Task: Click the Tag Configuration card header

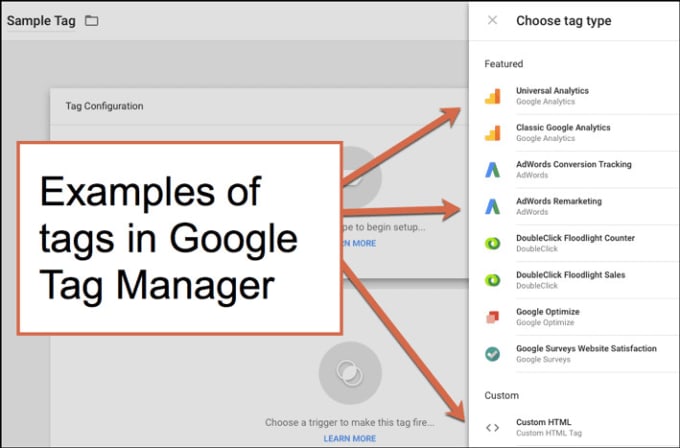Action: pyautogui.click(x=259, y=106)
